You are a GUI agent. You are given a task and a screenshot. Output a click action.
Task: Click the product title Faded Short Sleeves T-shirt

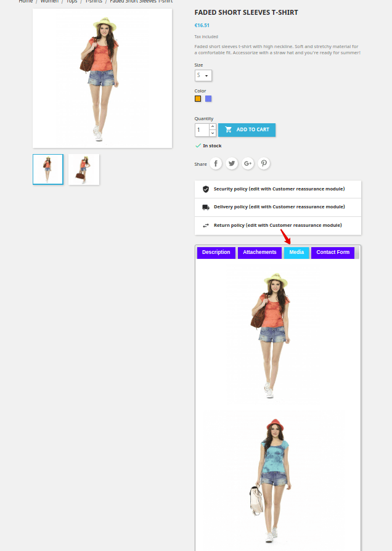[246, 12]
